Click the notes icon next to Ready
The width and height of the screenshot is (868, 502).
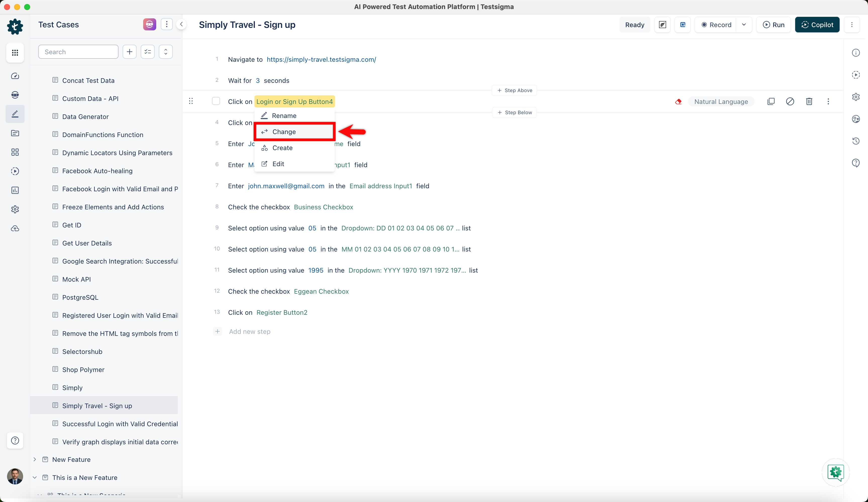pos(662,25)
